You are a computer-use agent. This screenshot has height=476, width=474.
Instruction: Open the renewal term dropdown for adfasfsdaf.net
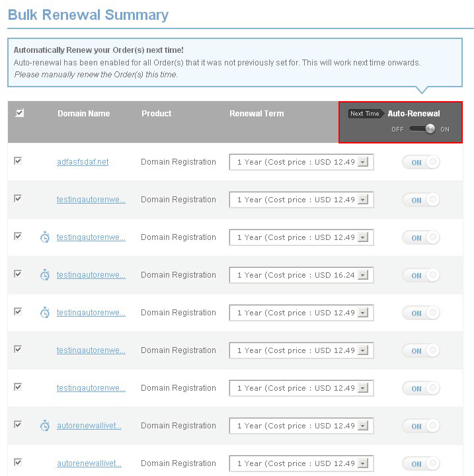[362, 163]
